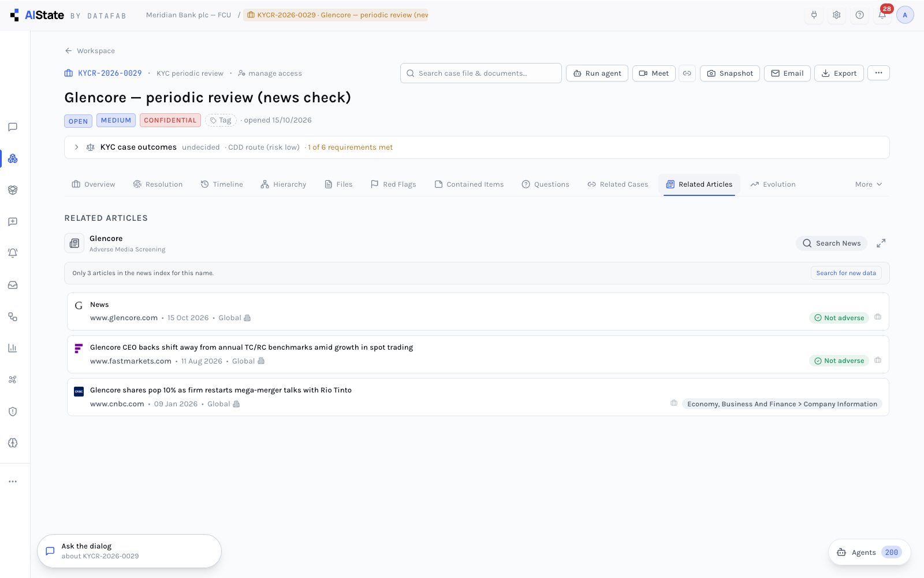Click Search for new data
This screenshot has height=578, width=924.
(x=846, y=273)
